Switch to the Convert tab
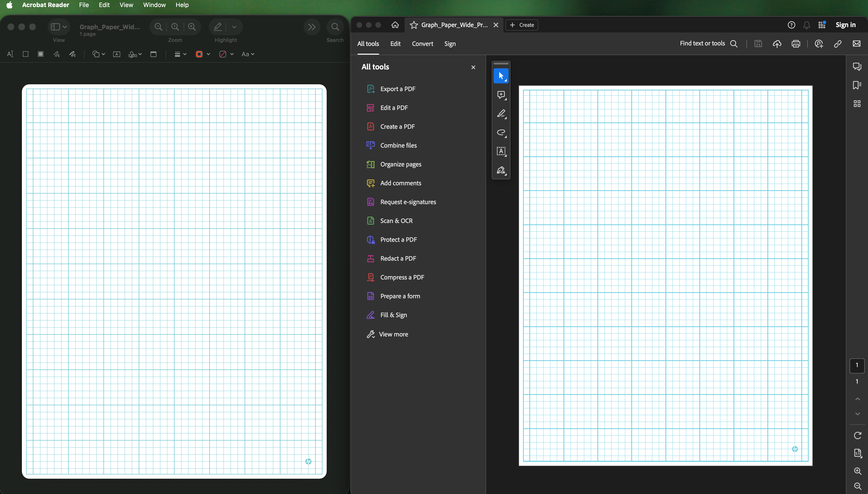Image resolution: width=868 pixels, height=494 pixels. click(422, 44)
